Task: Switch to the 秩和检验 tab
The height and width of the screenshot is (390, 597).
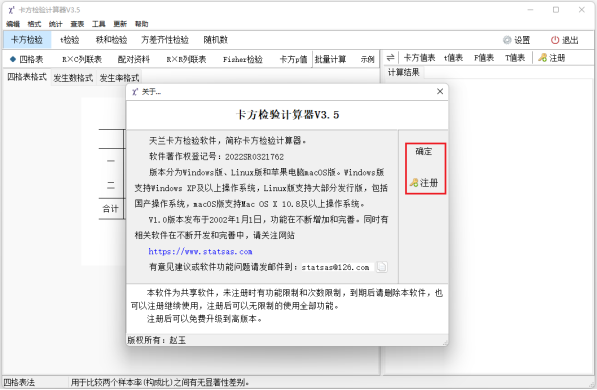Action: (x=111, y=40)
